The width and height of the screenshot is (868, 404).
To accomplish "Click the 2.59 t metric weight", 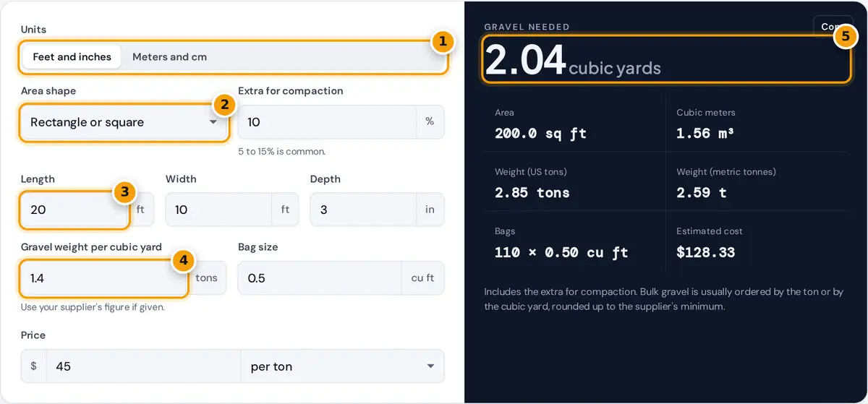I will (x=702, y=193).
